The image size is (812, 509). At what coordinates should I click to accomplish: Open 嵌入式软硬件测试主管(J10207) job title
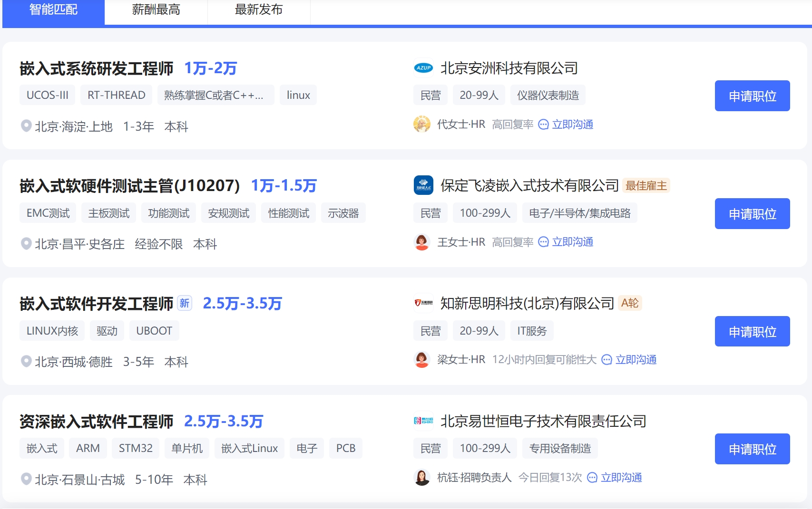[129, 186]
